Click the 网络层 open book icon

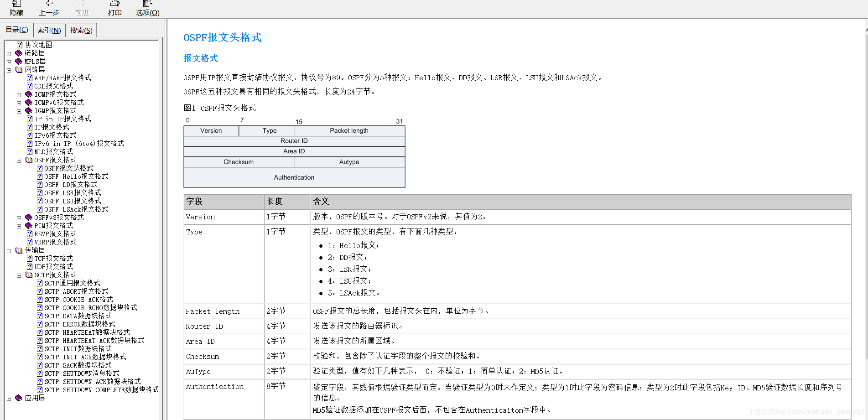tap(19, 70)
